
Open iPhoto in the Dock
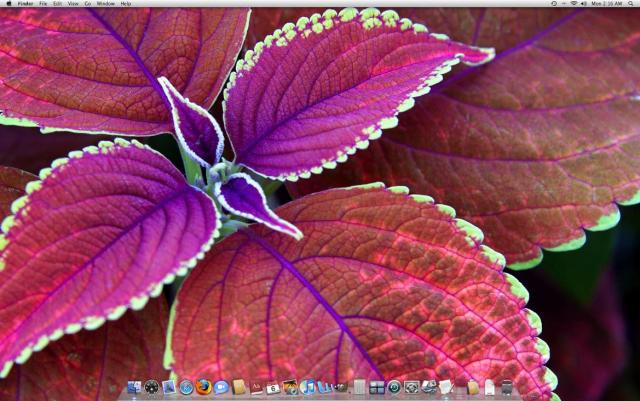[x=290, y=387]
